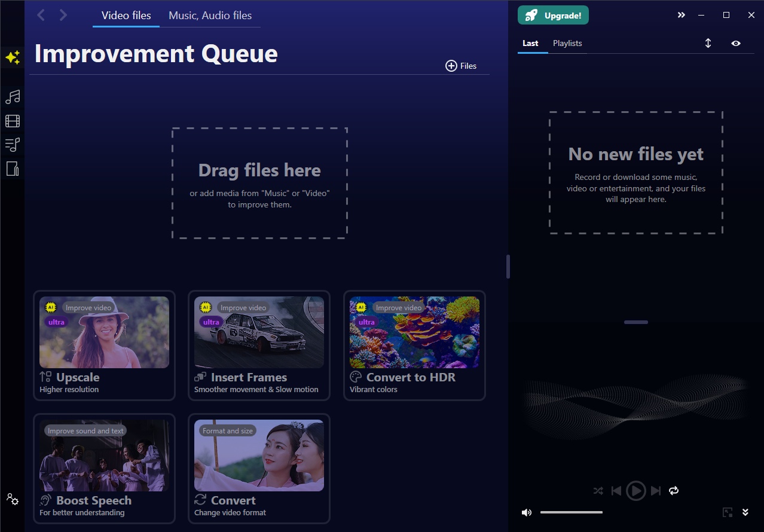Viewport: 764px width, 532px height.
Task: Mute audio with the speaker icon
Action: (x=527, y=512)
